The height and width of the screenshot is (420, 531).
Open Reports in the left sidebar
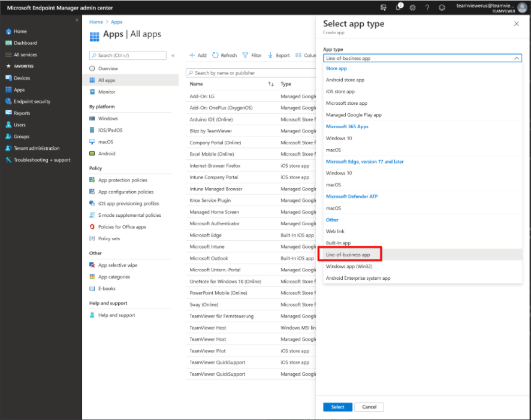click(x=22, y=113)
